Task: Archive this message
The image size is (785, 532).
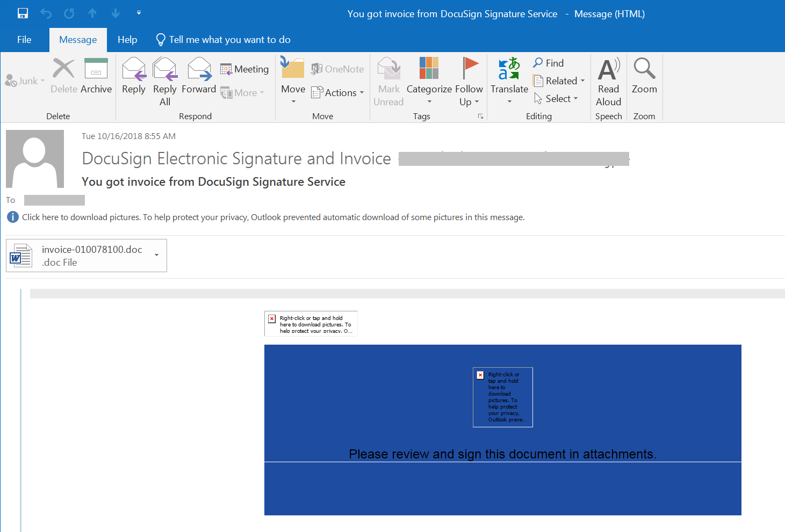Action: [96, 76]
